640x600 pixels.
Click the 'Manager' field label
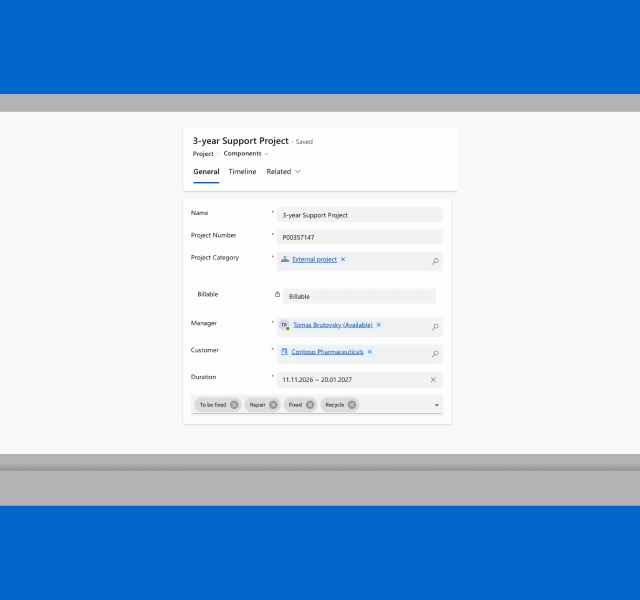click(204, 323)
